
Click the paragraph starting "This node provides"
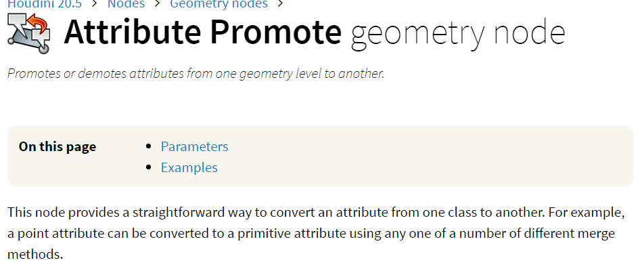click(x=317, y=234)
